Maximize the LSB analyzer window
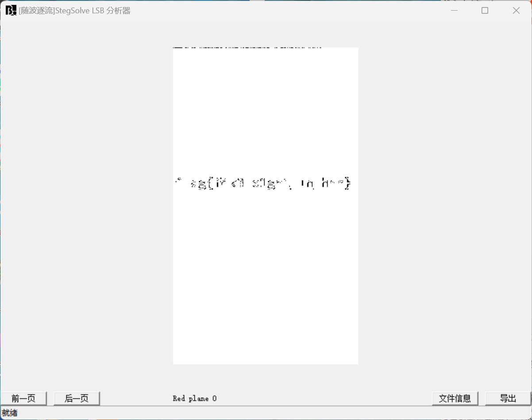Screen dimensions: 532x420 (485, 10)
